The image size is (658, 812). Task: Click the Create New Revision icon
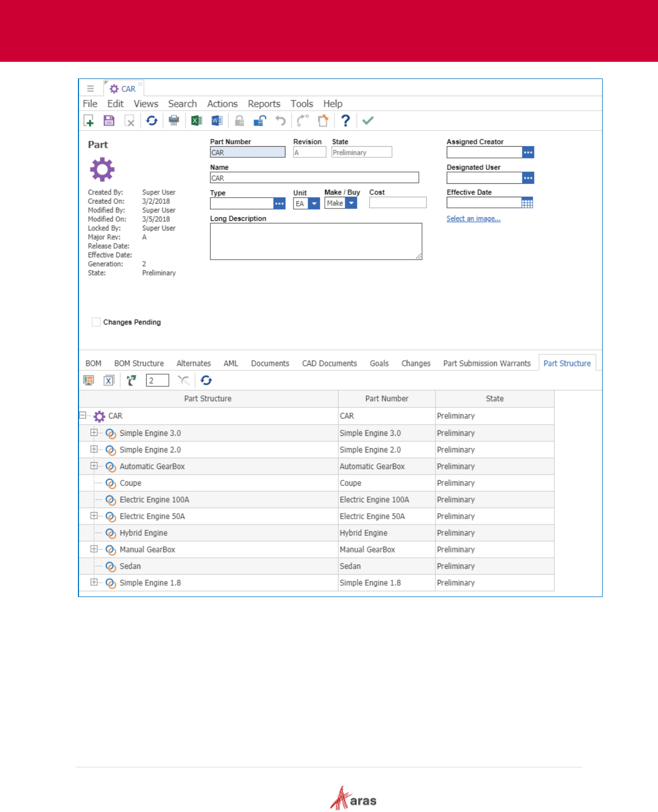(323, 121)
